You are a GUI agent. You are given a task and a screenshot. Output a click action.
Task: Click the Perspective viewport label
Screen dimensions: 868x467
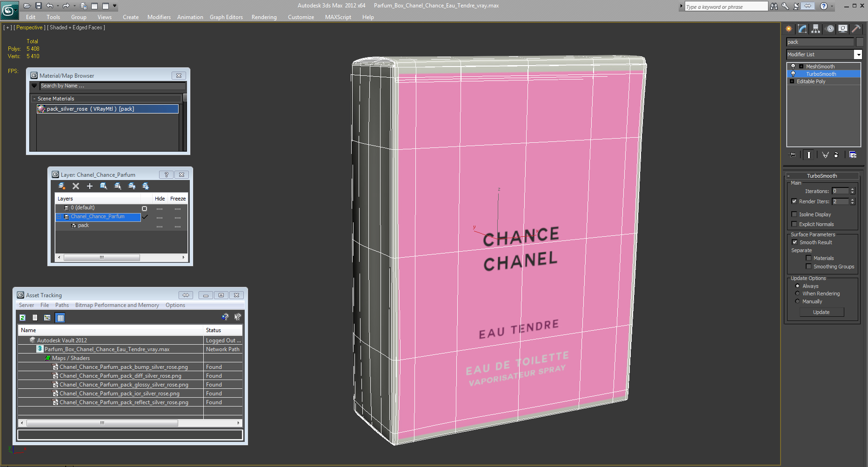click(x=29, y=27)
